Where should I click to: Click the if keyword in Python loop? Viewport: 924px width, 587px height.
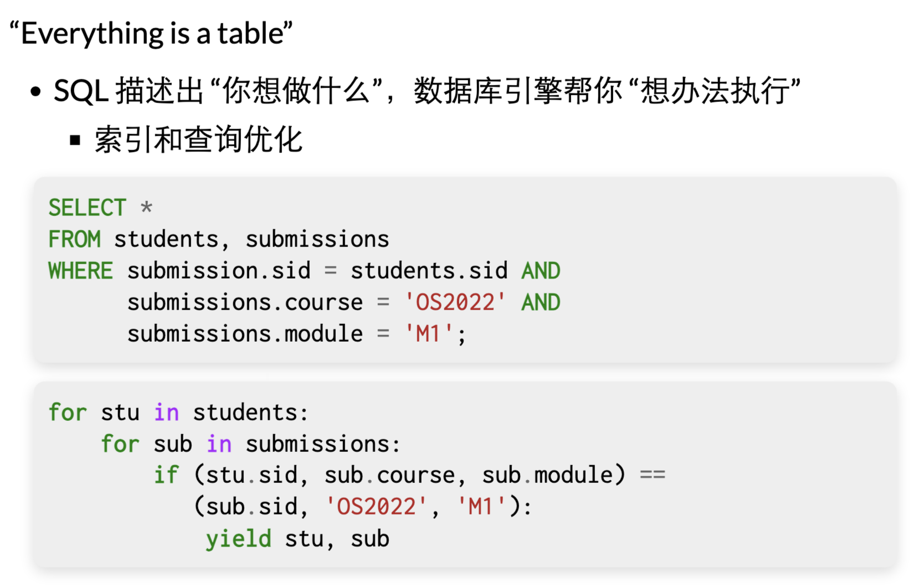[x=166, y=475]
